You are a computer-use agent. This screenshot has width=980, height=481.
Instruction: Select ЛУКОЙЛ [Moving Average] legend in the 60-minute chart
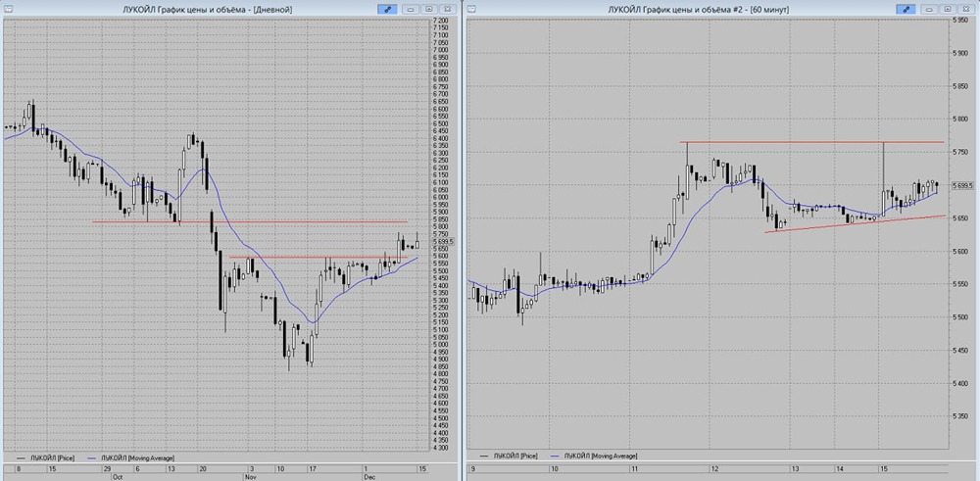[x=595, y=456]
